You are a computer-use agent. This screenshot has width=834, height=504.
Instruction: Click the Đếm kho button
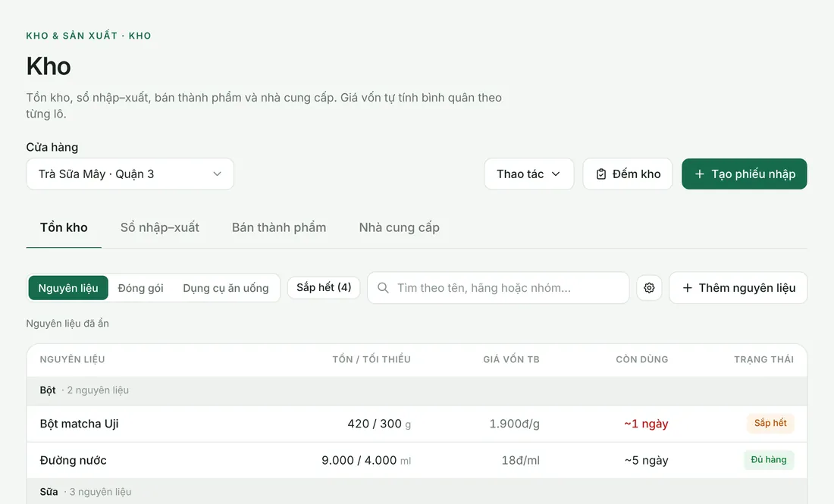click(628, 174)
